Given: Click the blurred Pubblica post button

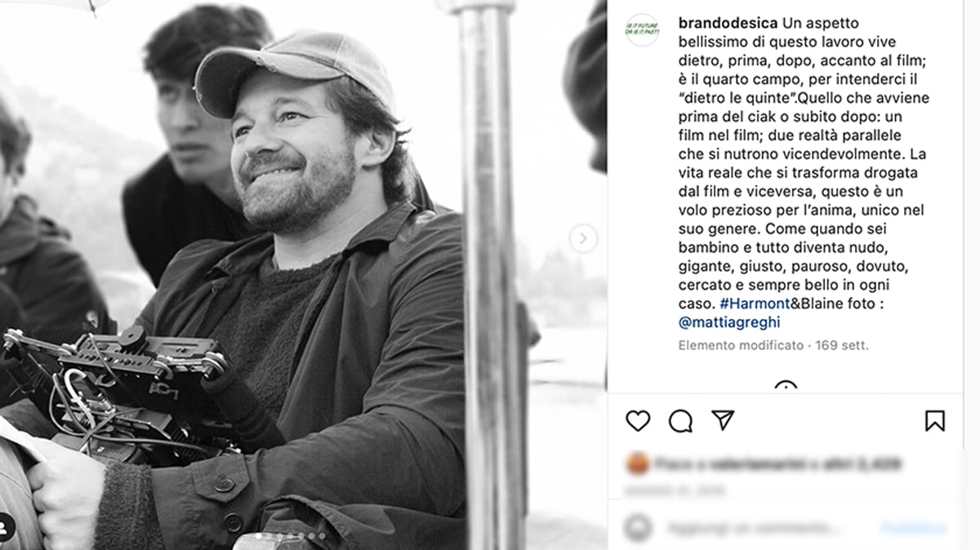Looking at the screenshot, I should [x=913, y=528].
